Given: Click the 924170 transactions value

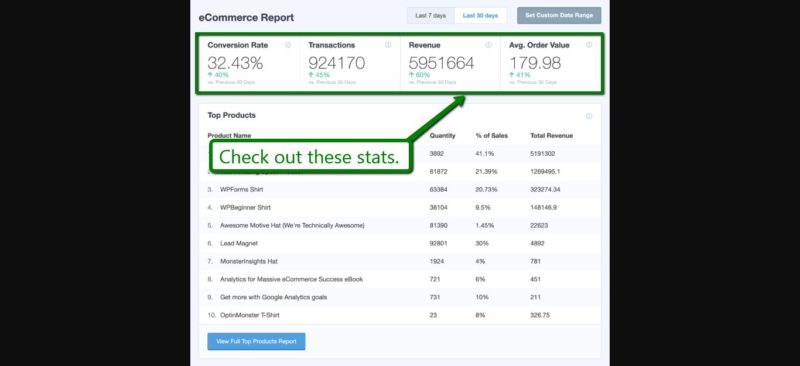Looking at the screenshot, I should point(337,63).
